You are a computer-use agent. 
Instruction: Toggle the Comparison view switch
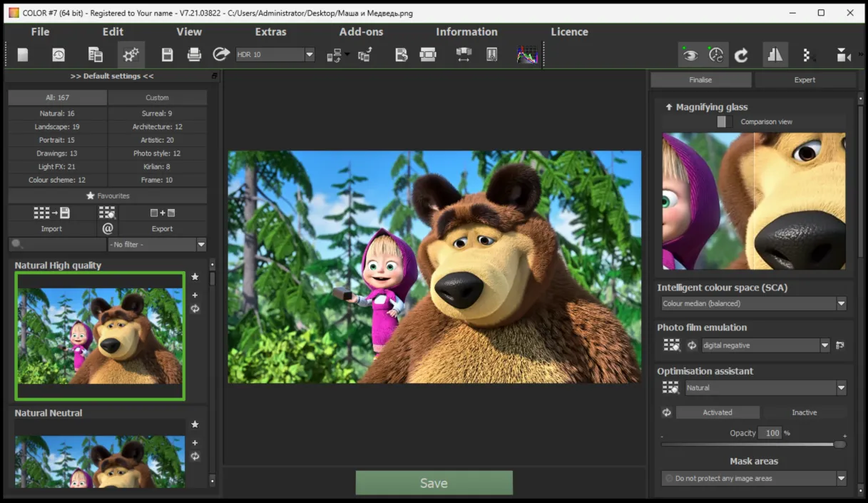[725, 122]
